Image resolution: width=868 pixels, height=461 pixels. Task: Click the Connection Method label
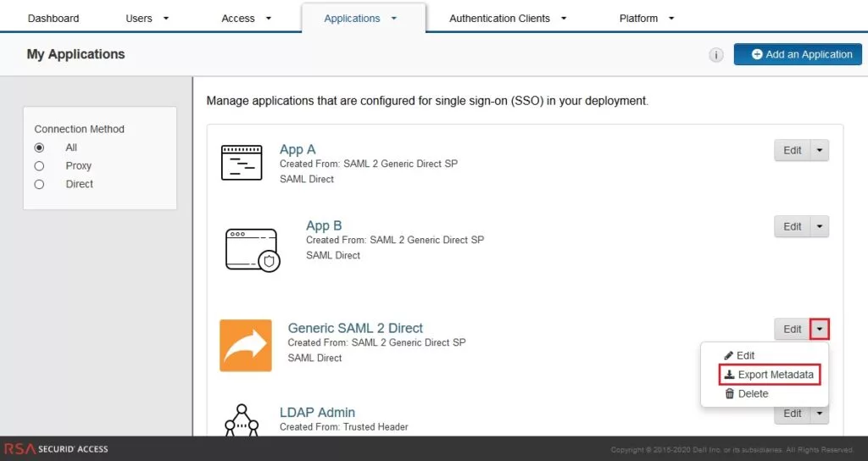[79, 129]
